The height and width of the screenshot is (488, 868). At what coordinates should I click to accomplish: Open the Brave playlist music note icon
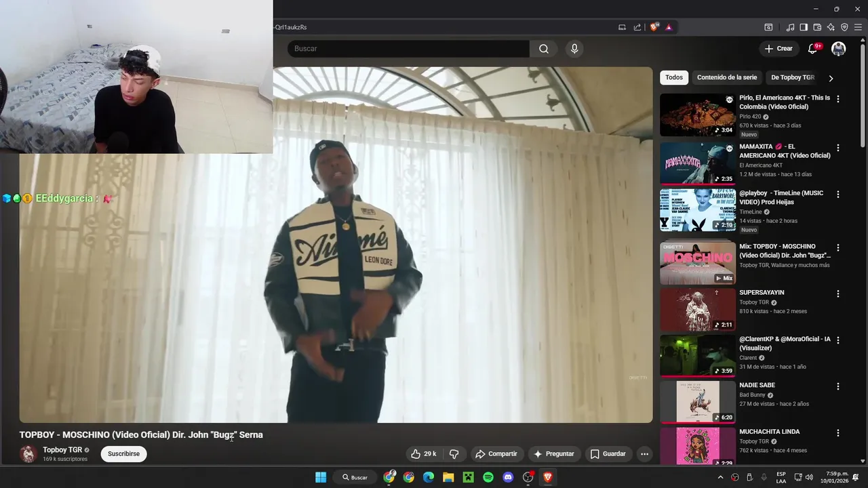click(x=790, y=27)
